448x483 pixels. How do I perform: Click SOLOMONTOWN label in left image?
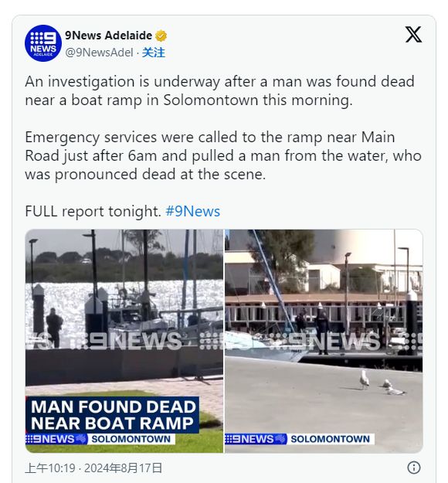tap(131, 439)
